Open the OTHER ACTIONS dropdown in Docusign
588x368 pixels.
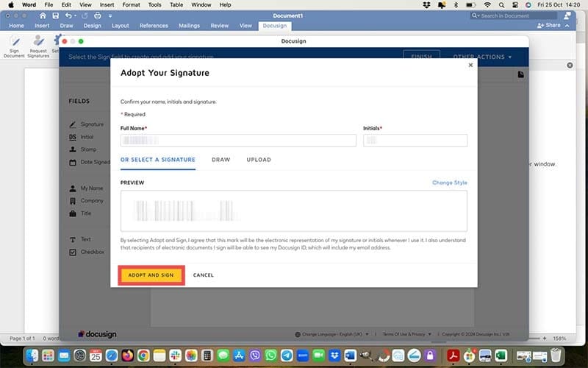tap(482, 57)
